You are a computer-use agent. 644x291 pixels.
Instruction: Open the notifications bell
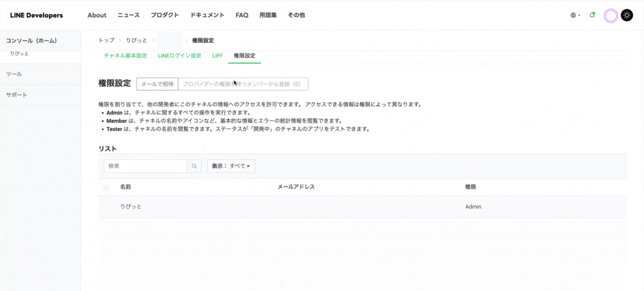pyautogui.click(x=592, y=15)
